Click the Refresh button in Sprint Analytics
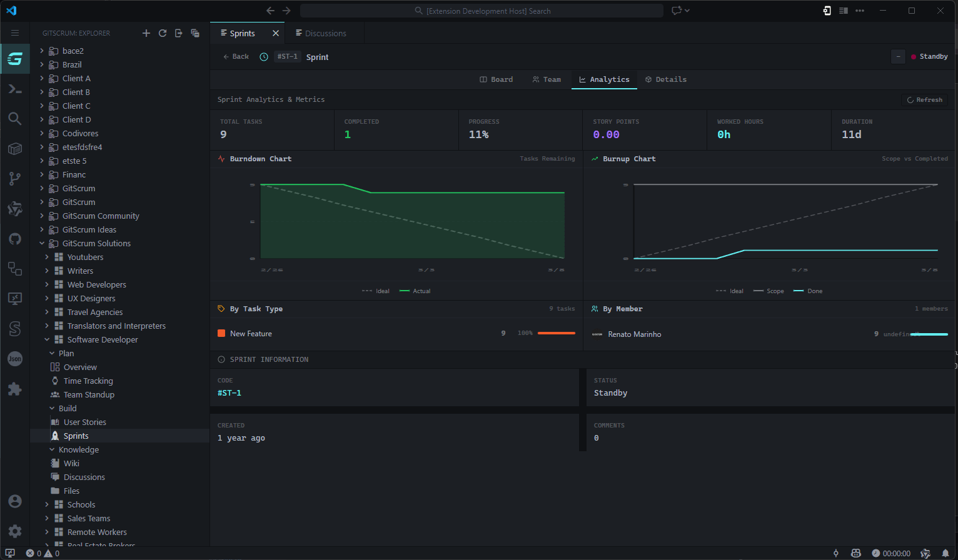Viewport: 958px width, 560px height. coord(924,100)
